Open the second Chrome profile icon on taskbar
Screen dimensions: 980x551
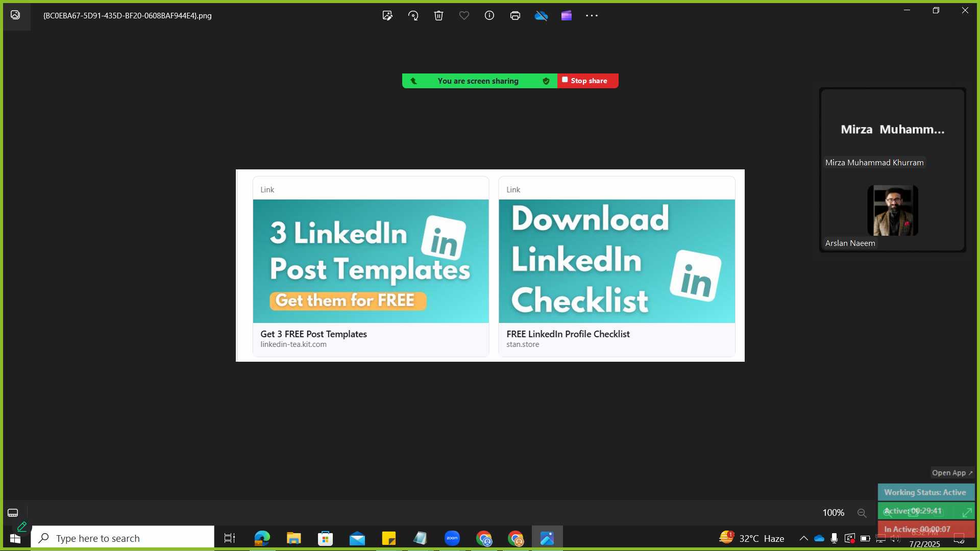click(x=516, y=538)
